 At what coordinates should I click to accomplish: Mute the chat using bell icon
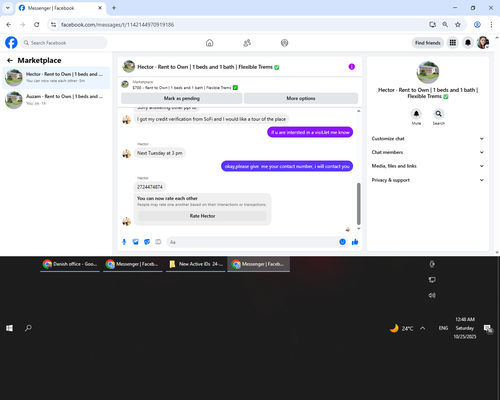pyautogui.click(x=416, y=114)
